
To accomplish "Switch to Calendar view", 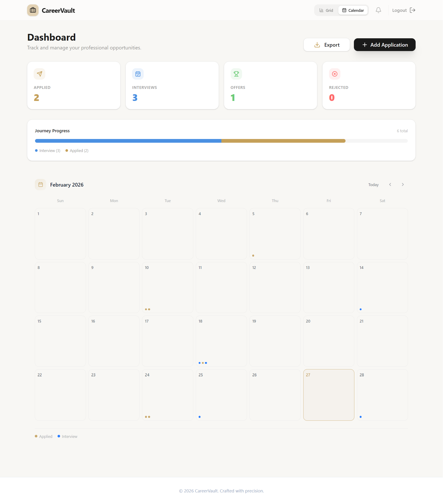I will (353, 10).
